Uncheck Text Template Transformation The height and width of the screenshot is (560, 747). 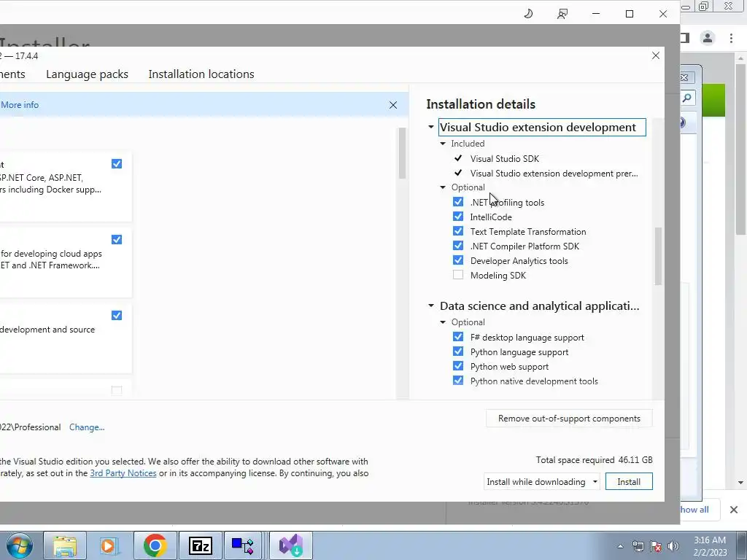point(458,231)
